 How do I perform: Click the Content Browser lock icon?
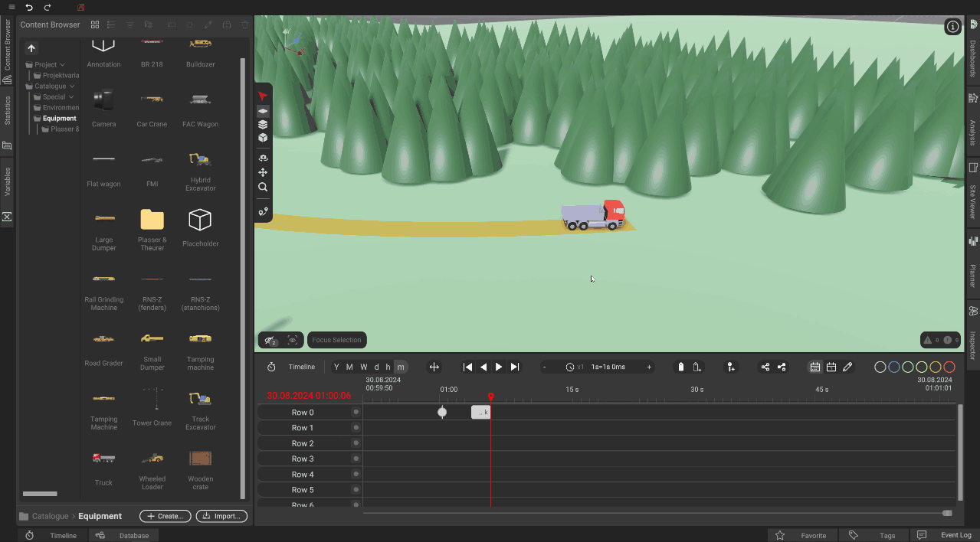pyautogui.click(x=226, y=24)
